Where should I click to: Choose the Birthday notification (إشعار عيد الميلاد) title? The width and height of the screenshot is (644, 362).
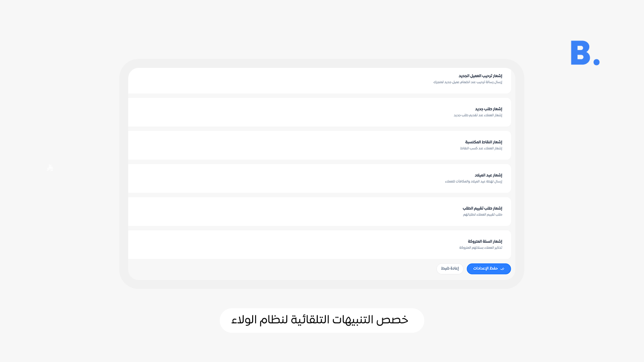[488, 175]
